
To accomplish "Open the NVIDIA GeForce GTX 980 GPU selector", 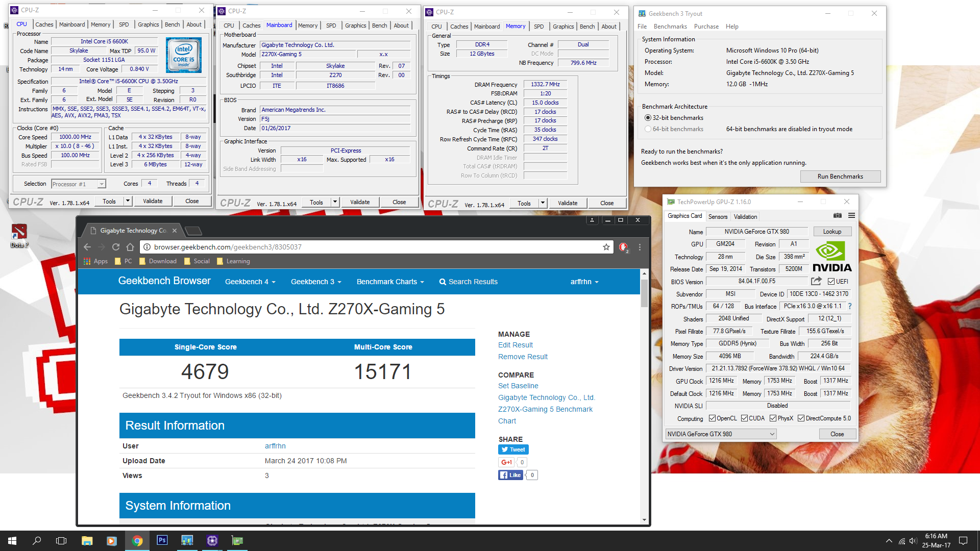I will (x=721, y=434).
